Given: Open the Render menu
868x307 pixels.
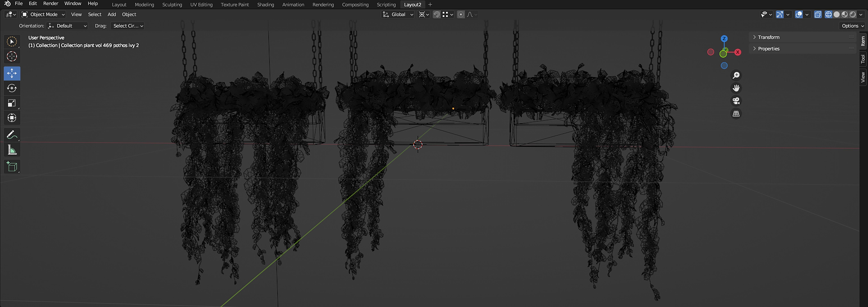Looking at the screenshot, I should point(51,4).
